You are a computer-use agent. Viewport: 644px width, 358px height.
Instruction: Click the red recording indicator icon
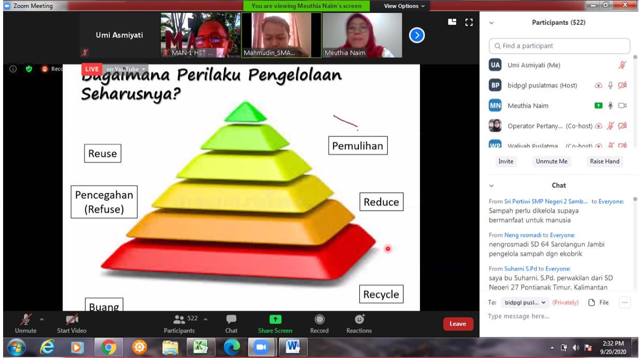pos(45,69)
